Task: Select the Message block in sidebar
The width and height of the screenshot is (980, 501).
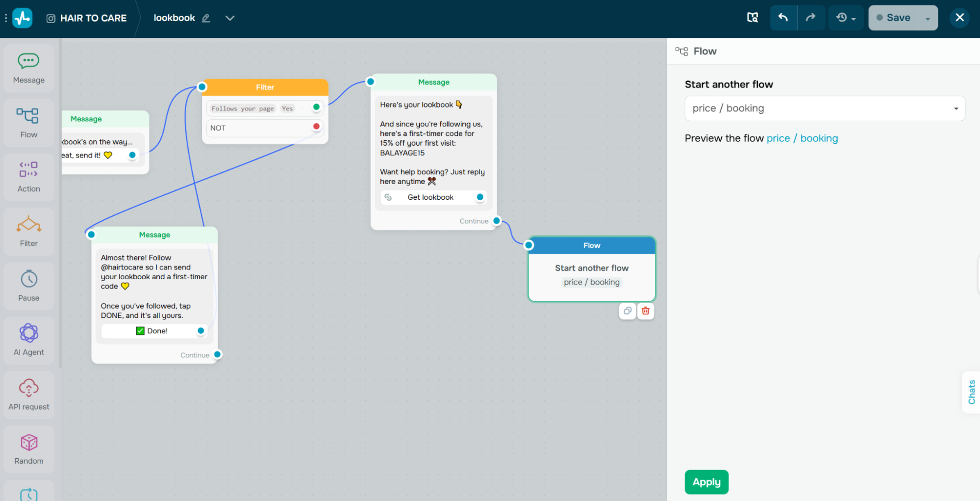Action: click(x=28, y=68)
